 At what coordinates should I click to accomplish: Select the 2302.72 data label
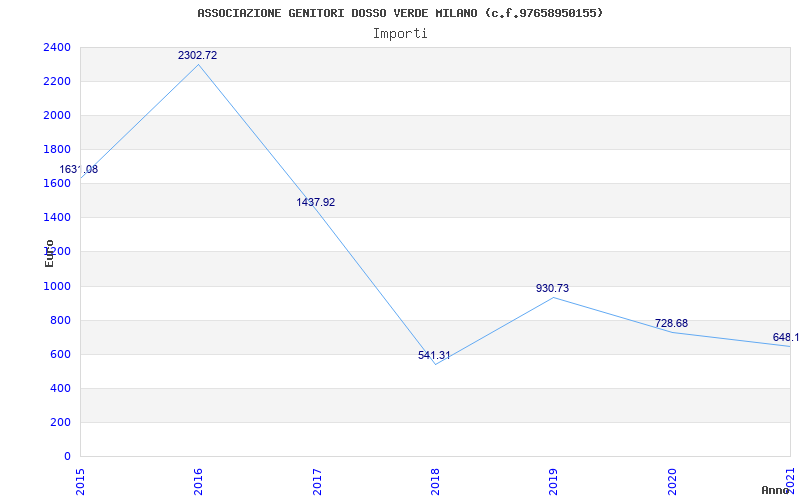(197, 55)
